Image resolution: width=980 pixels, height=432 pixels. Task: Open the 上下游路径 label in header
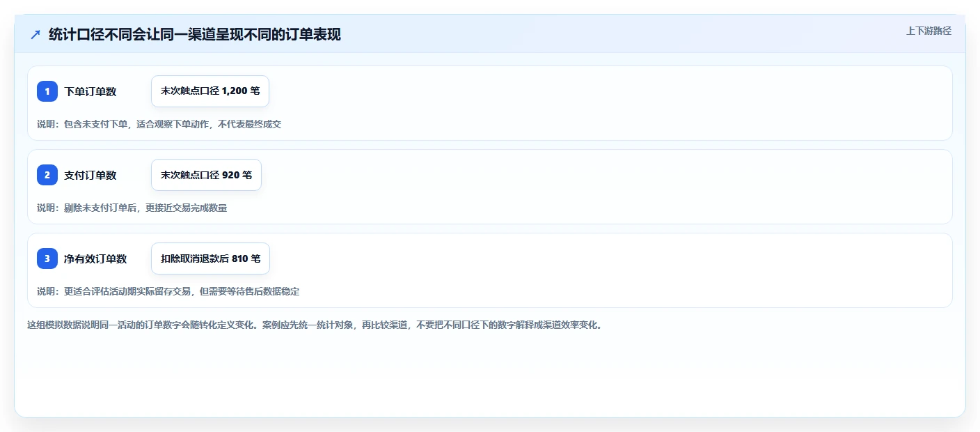pos(928,31)
